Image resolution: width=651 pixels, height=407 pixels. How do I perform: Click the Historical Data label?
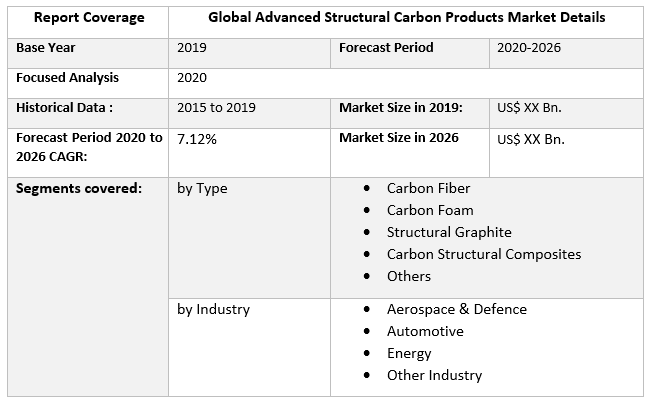[64, 108]
